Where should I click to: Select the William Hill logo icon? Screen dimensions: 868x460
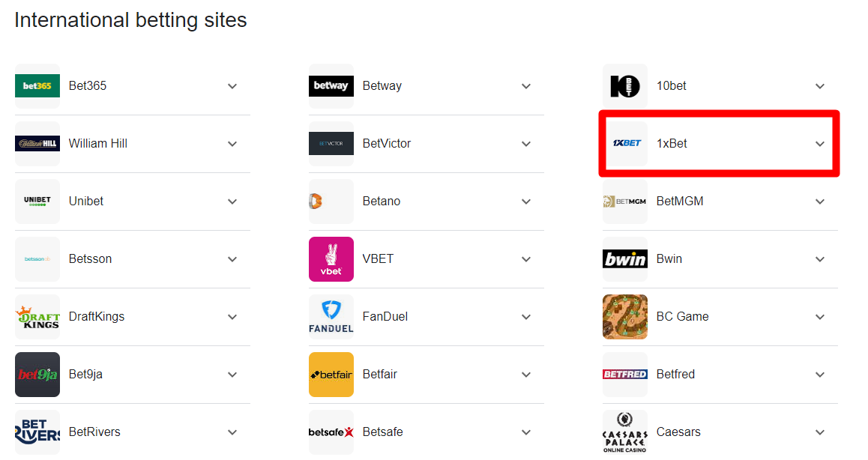[x=37, y=144]
